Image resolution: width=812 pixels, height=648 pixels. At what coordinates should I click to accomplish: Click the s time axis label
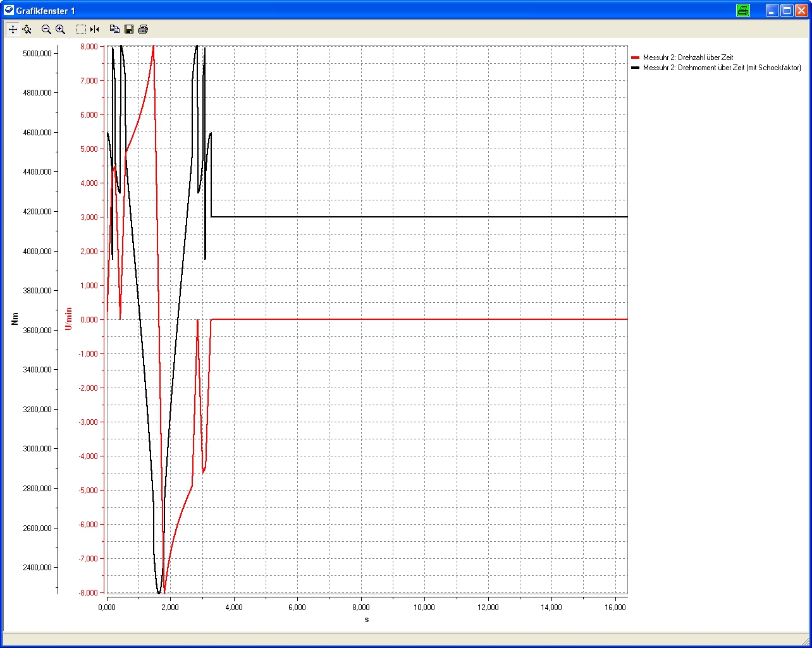point(367,620)
